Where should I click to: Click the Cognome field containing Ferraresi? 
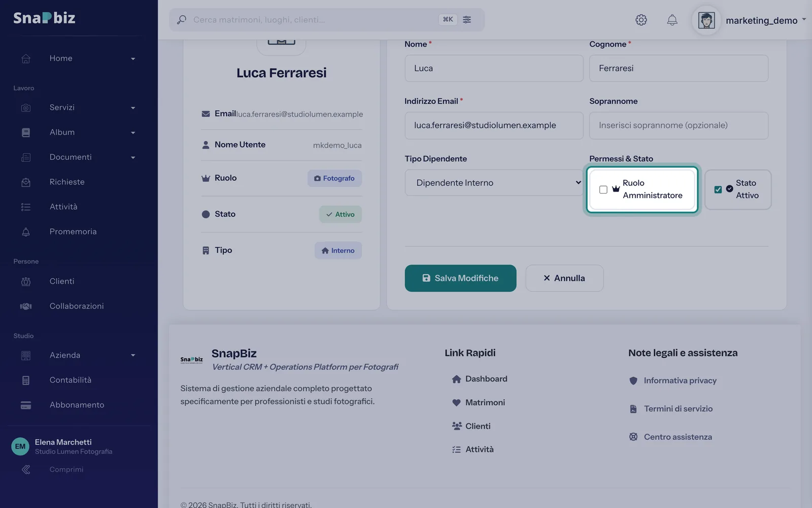679,68
